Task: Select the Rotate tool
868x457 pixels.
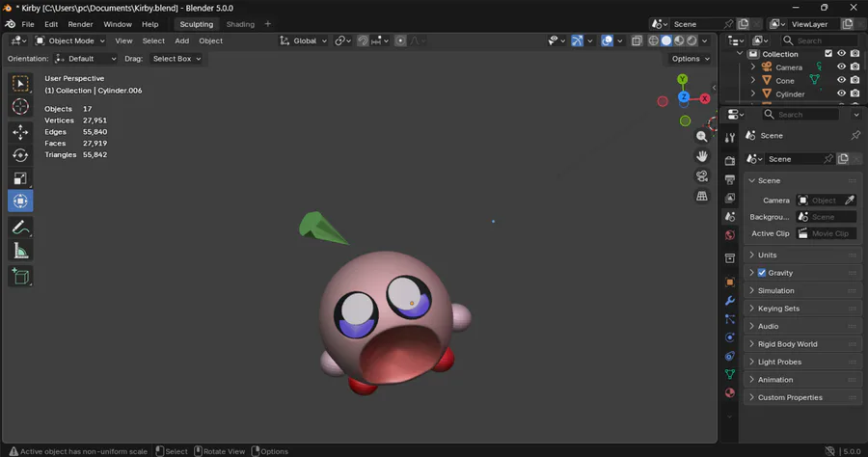Action: (x=20, y=155)
